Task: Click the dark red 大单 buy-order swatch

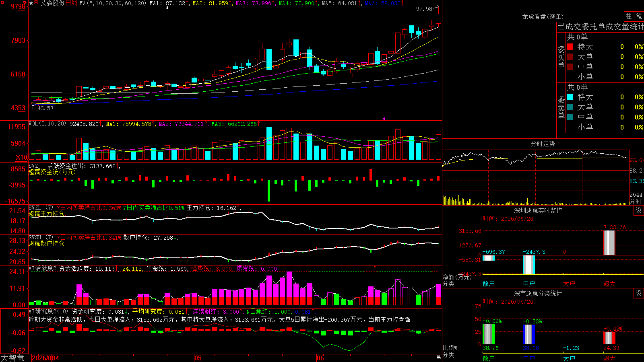Action: click(570, 57)
